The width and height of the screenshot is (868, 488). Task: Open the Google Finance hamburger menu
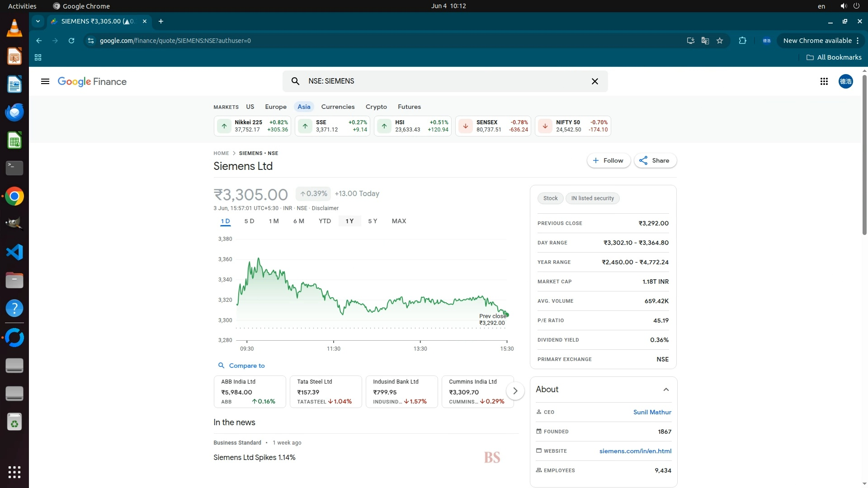45,81
